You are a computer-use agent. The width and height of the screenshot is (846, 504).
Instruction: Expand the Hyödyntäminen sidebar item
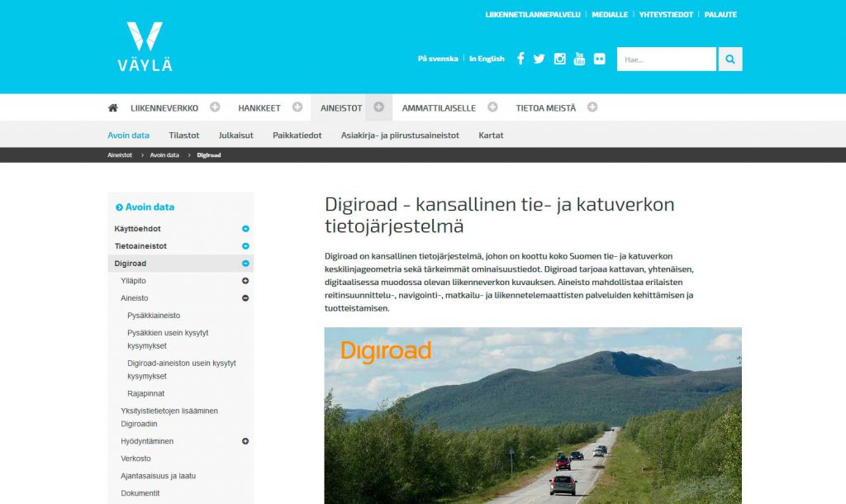tap(245, 441)
